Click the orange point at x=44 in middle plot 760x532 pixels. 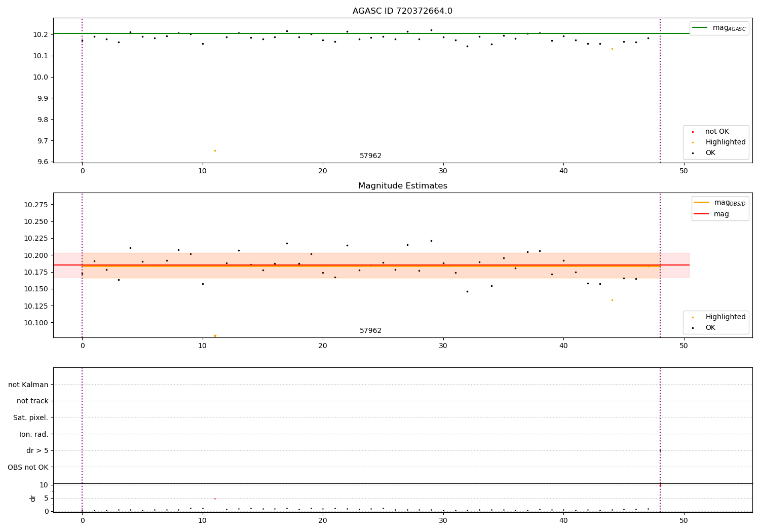[x=612, y=300]
